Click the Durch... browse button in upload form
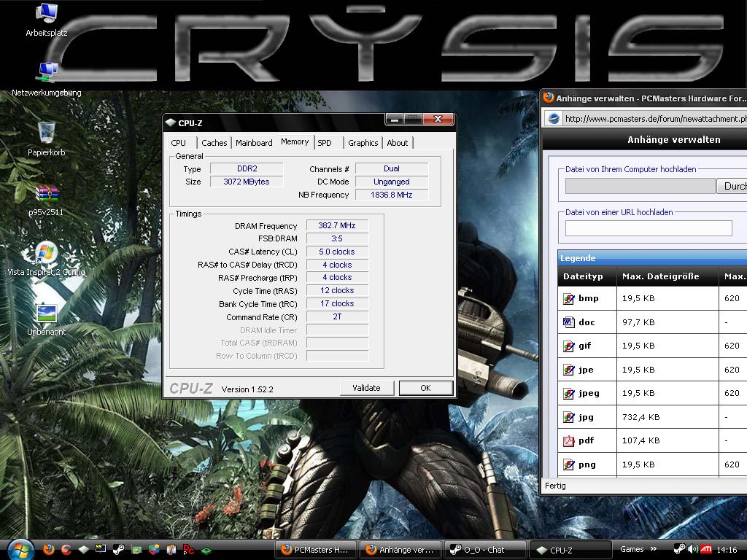This screenshot has height=560, width=747. [732, 186]
